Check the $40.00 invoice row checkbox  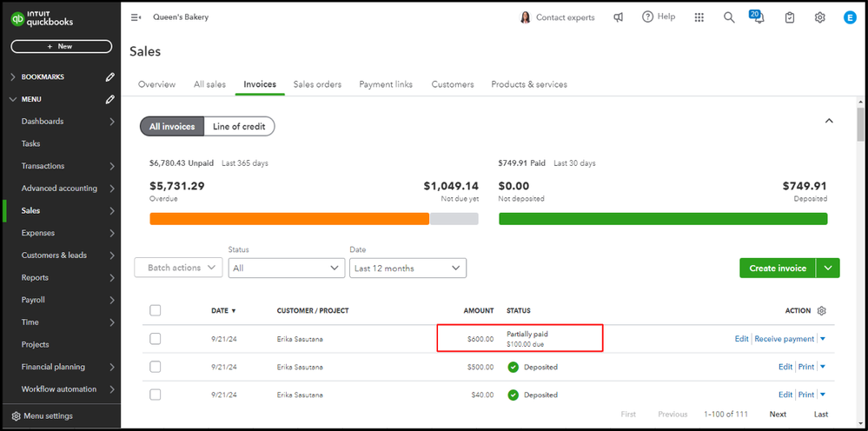[156, 395]
